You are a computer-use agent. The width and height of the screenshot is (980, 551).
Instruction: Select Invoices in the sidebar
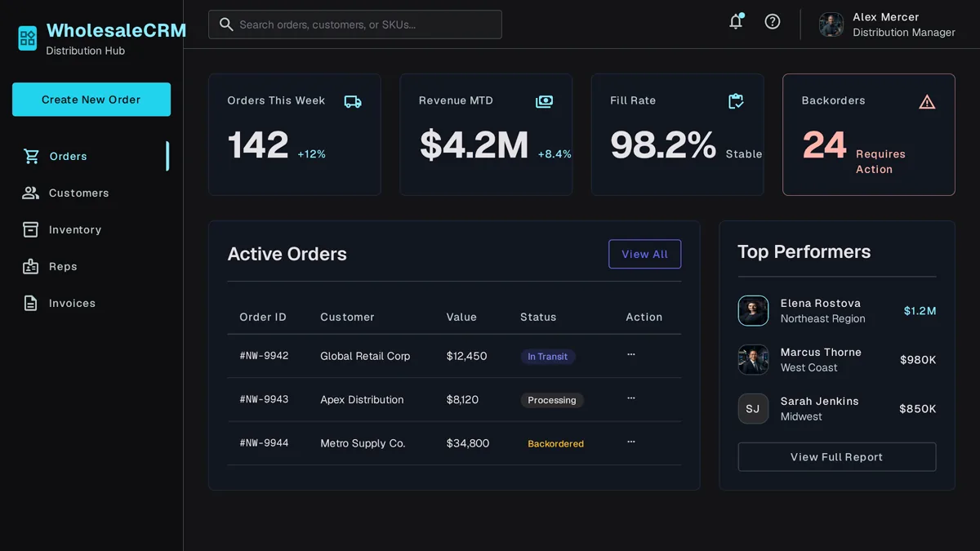point(91,303)
